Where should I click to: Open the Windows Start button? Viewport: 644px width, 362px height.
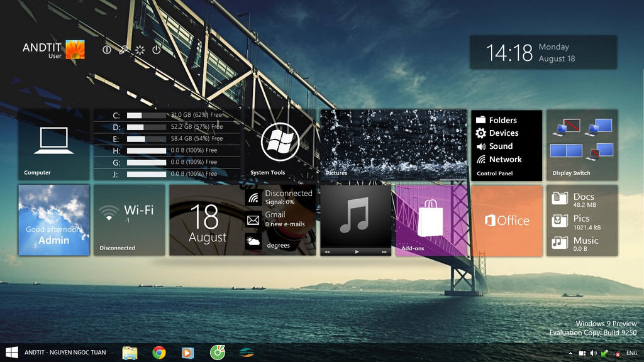click(11, 353)
